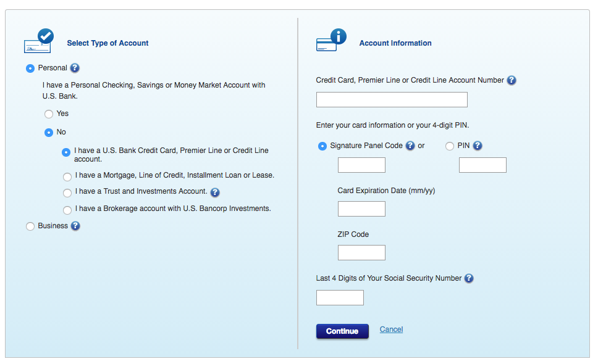
Task: Click the 'Select Type of Account' heading
Action: pos(107,43)
